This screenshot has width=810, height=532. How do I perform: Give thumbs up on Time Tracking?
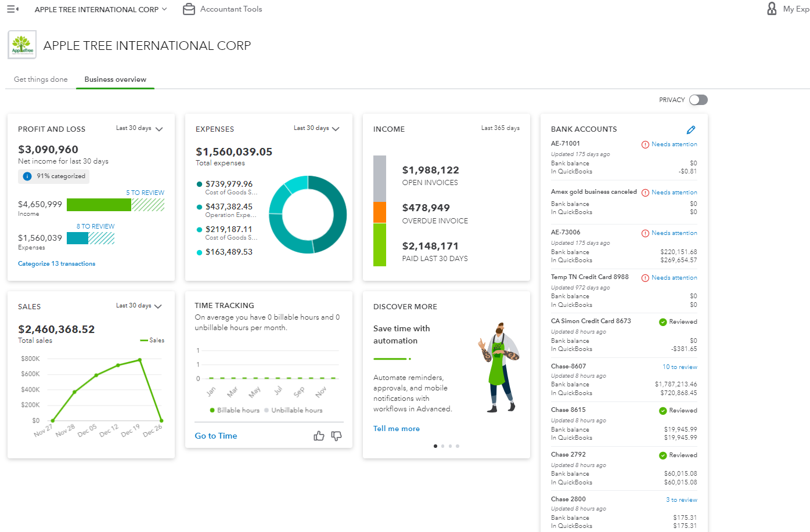[319, 436]
